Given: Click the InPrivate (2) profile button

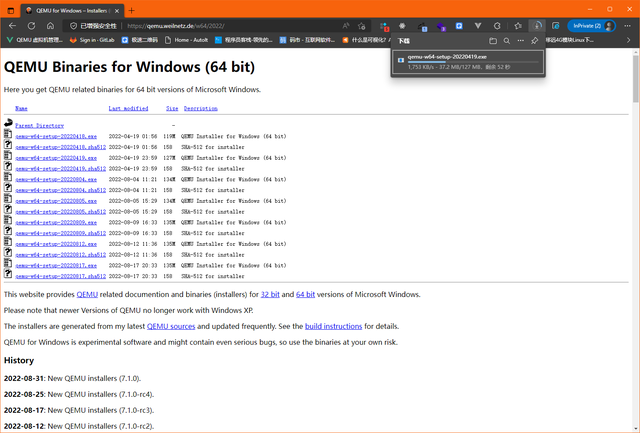Looking at the screenshot, I should click(591, 26).
